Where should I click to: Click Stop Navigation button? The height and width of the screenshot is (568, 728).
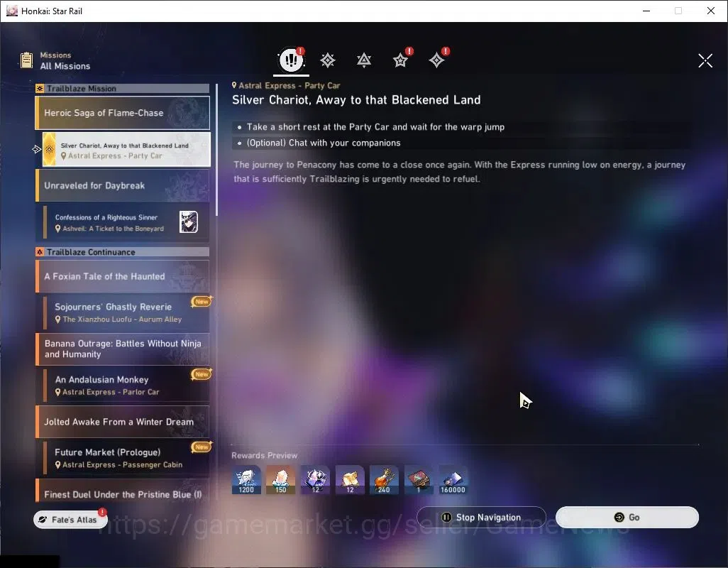(x=481, y=518)
